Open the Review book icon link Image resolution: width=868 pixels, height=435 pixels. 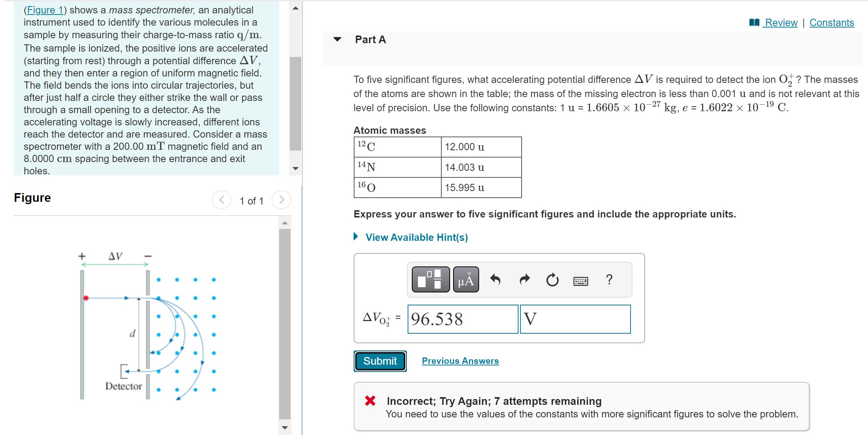[774, 23]
